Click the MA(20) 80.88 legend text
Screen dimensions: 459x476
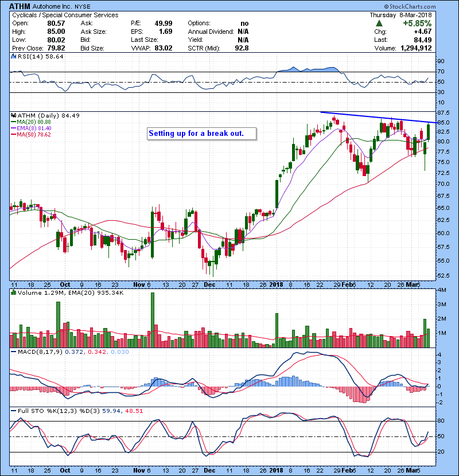pyautogui.click(x=34, y=122)
